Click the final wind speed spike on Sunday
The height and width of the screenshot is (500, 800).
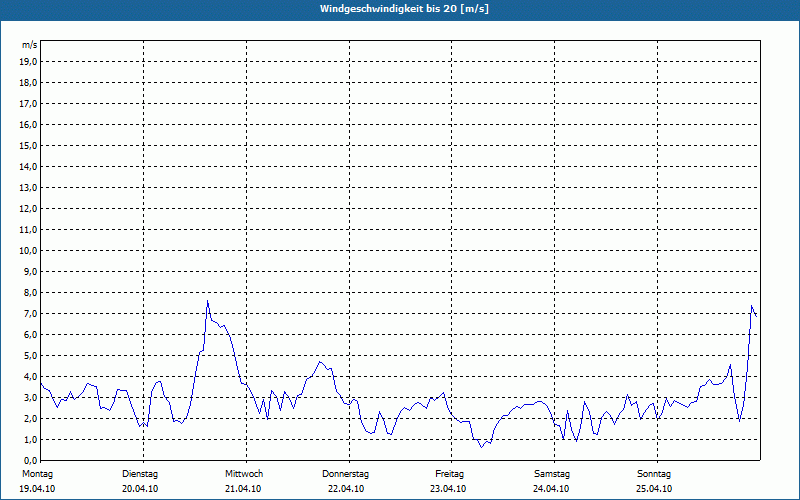coord(752,306)
